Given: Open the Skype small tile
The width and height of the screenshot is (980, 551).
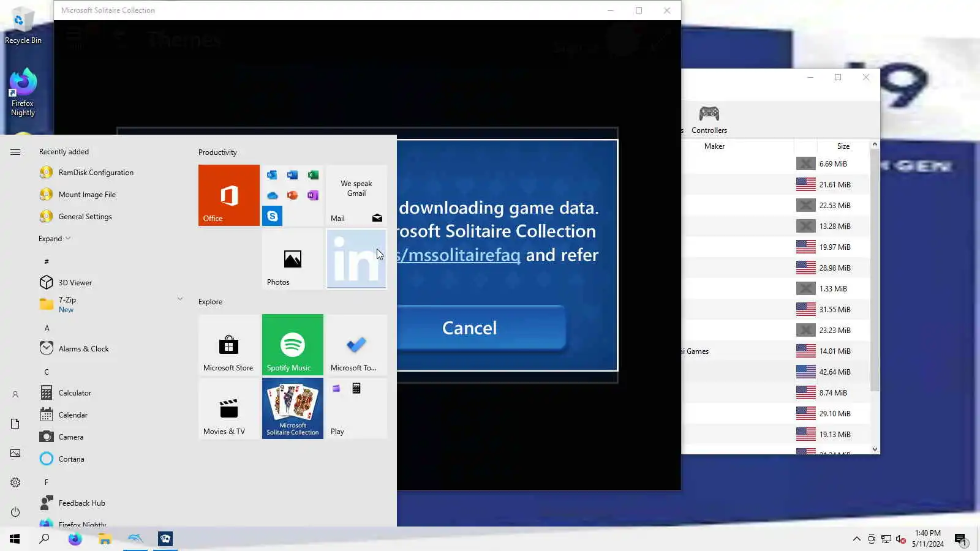Looking at the screenshot, I should (272, 216).
